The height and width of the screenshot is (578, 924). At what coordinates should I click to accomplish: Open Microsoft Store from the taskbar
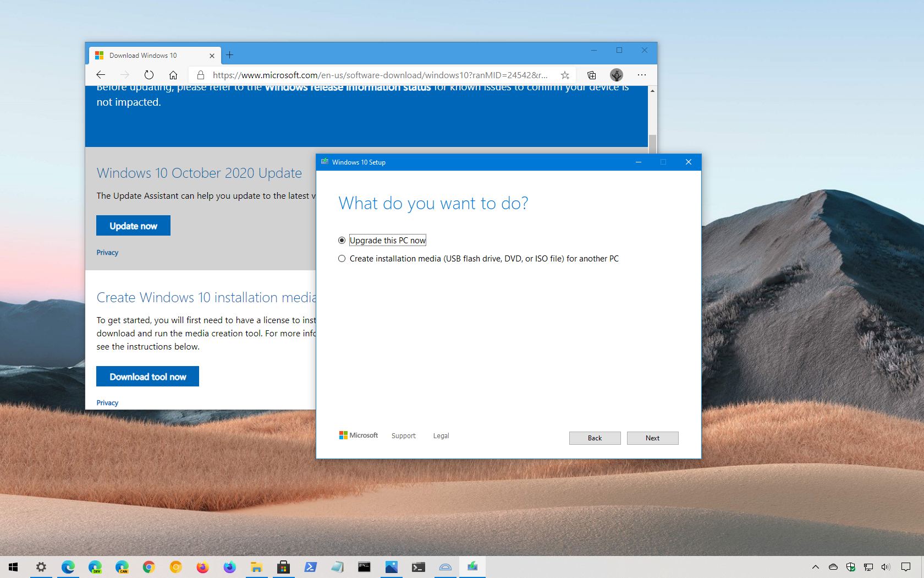click(x=284, y=567)
